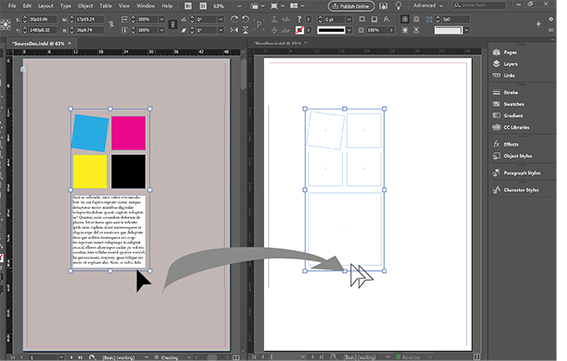This screenshot has width=567, height=361.
Task: Click the gear icon at control bar's right end
Action: point(551,19)
